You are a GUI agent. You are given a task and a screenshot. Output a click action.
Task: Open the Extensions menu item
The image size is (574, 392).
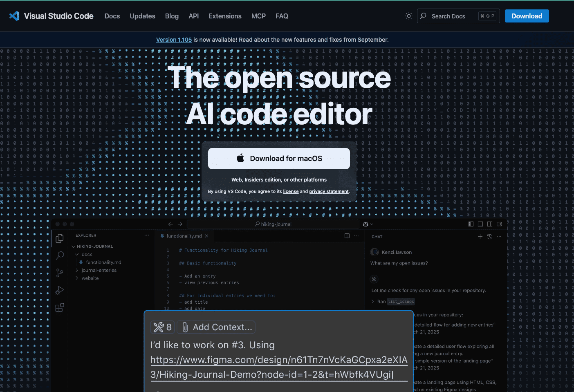225,16
